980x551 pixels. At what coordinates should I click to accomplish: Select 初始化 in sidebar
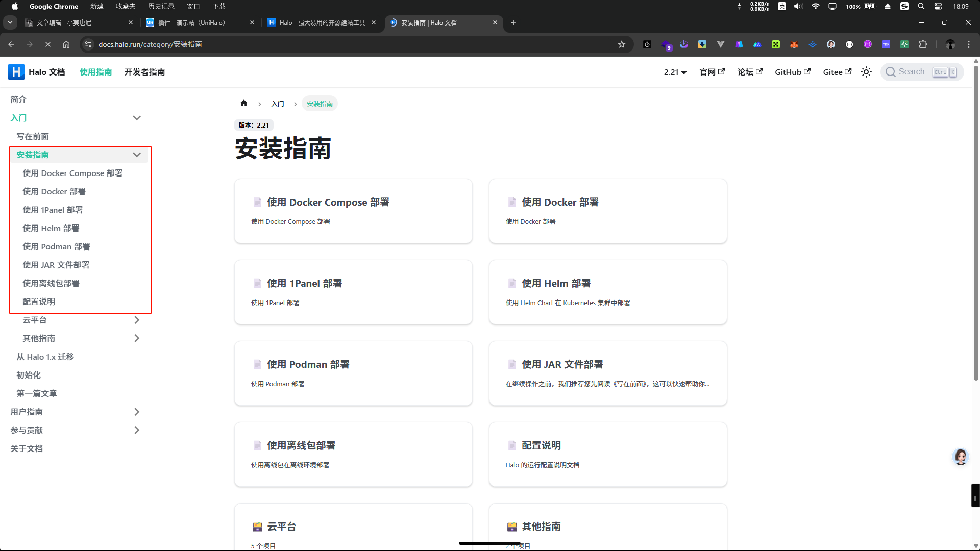click(x=29, y=375)
